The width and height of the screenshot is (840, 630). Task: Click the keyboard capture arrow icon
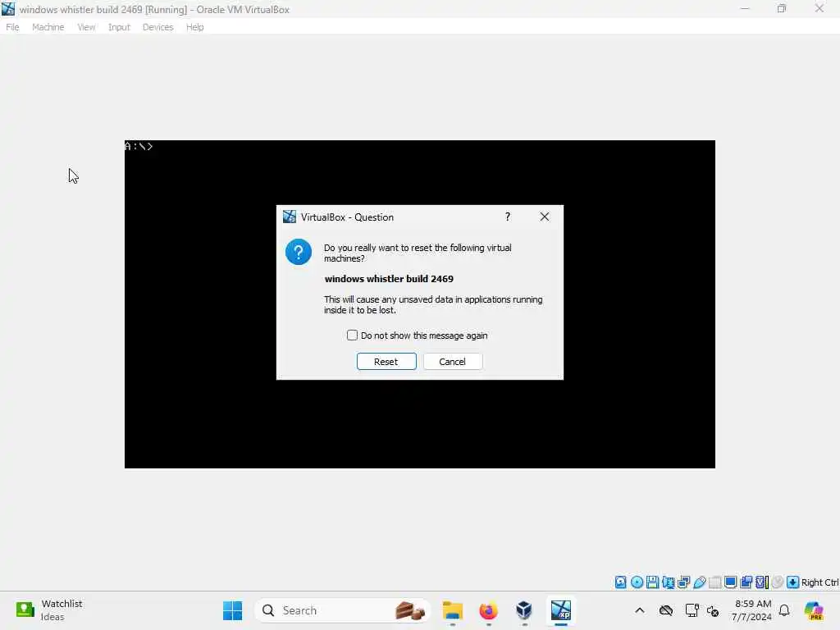(x=793, y=582)
